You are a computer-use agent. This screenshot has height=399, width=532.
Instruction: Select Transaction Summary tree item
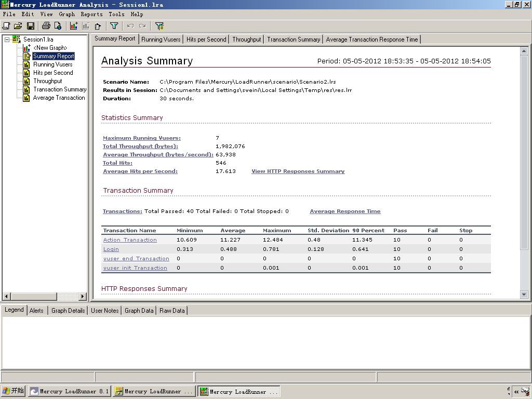[x=60, y=89]
